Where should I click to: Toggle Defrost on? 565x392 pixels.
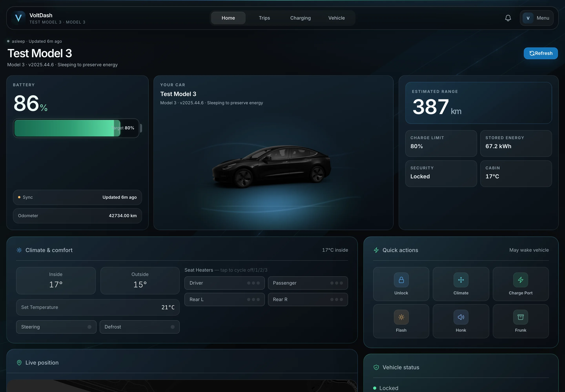point(140,327)
